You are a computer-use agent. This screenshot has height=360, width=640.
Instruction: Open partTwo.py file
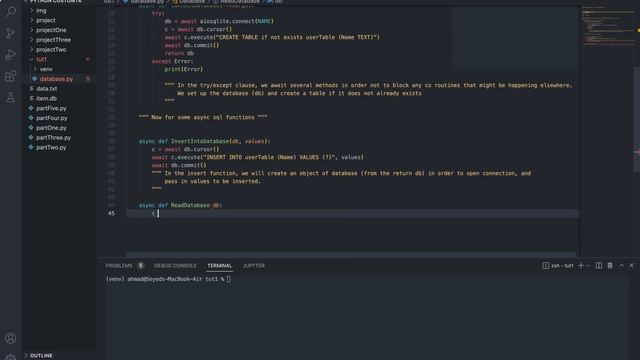pyautogui.click(x=51, y=147)
